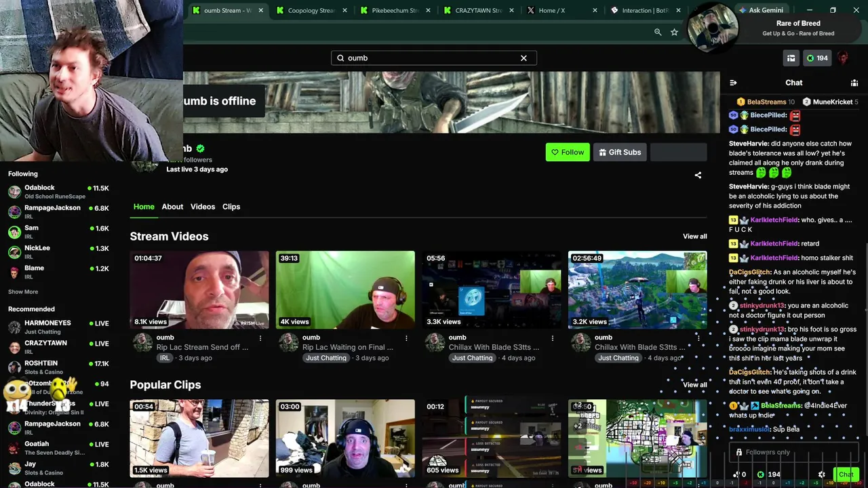The image size is (868, 488).
Task: Open the profile avatar menu in the top-right header
Action: (843, 58)
